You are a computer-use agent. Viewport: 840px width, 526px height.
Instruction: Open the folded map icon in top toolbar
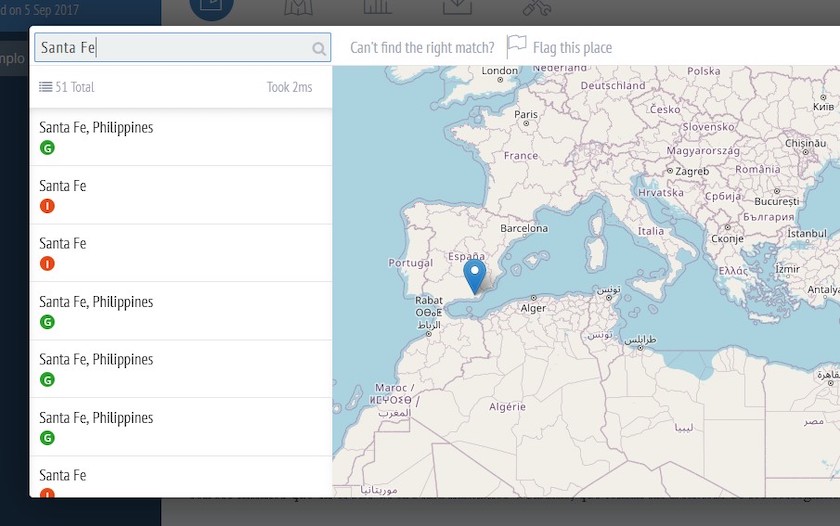pos(299,8)
